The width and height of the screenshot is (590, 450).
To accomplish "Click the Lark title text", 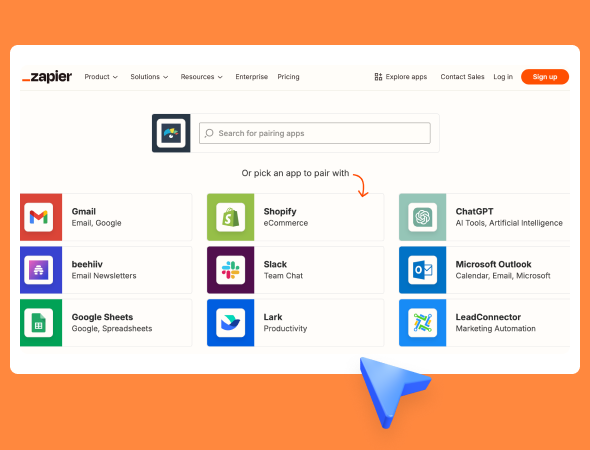I will 273,317.
